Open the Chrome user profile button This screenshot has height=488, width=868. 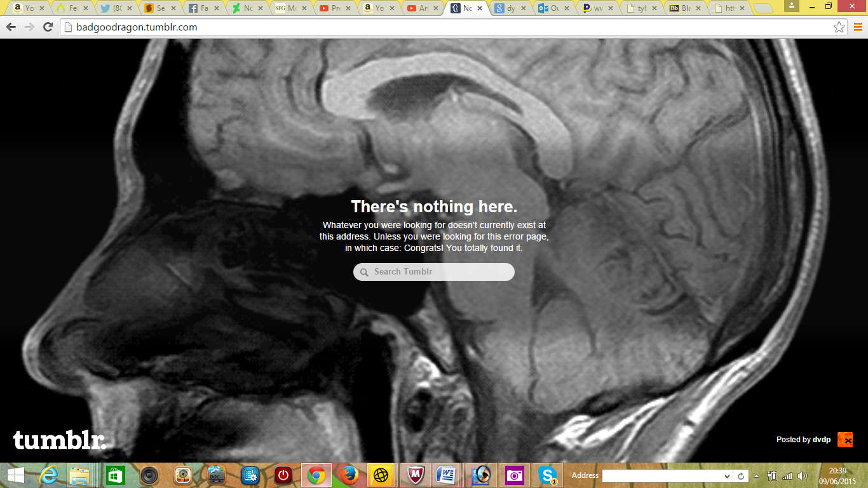[792, 5]
